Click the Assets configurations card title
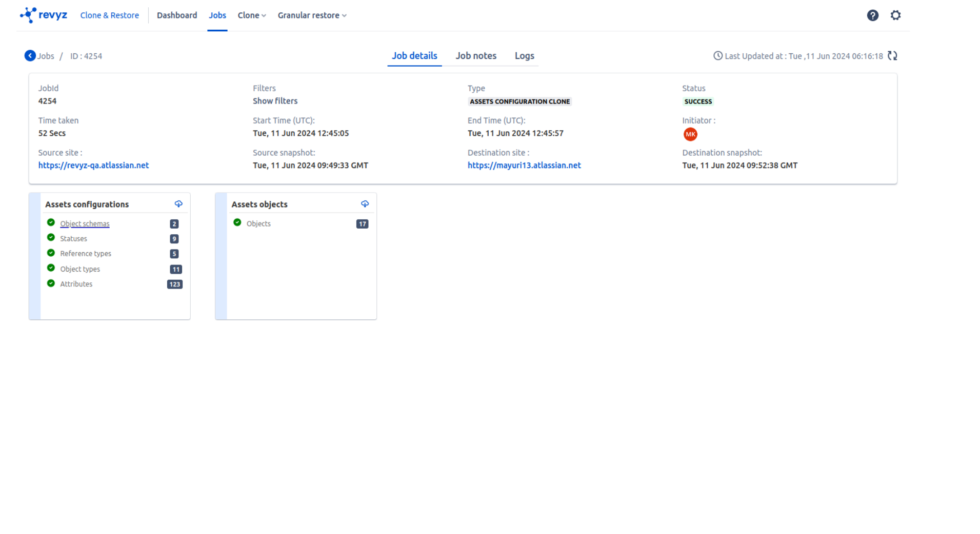 [x=87, y=204]
